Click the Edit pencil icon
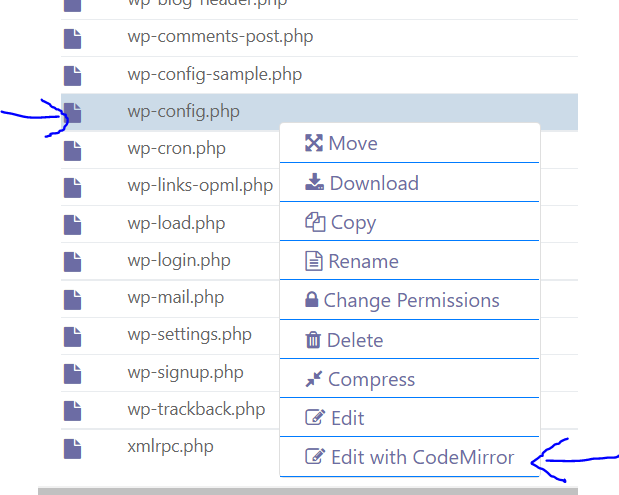Viewport: 619px width, 495px height. pos(315,417)
